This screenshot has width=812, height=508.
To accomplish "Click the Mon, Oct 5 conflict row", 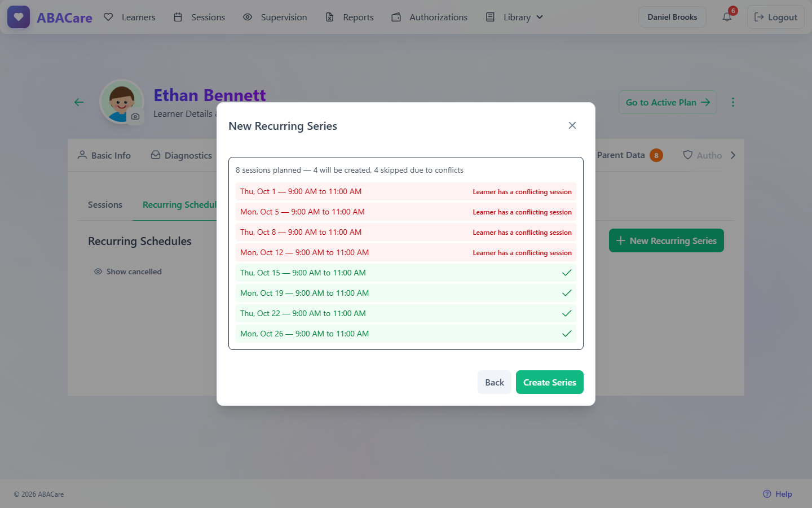I will point(406,212).
